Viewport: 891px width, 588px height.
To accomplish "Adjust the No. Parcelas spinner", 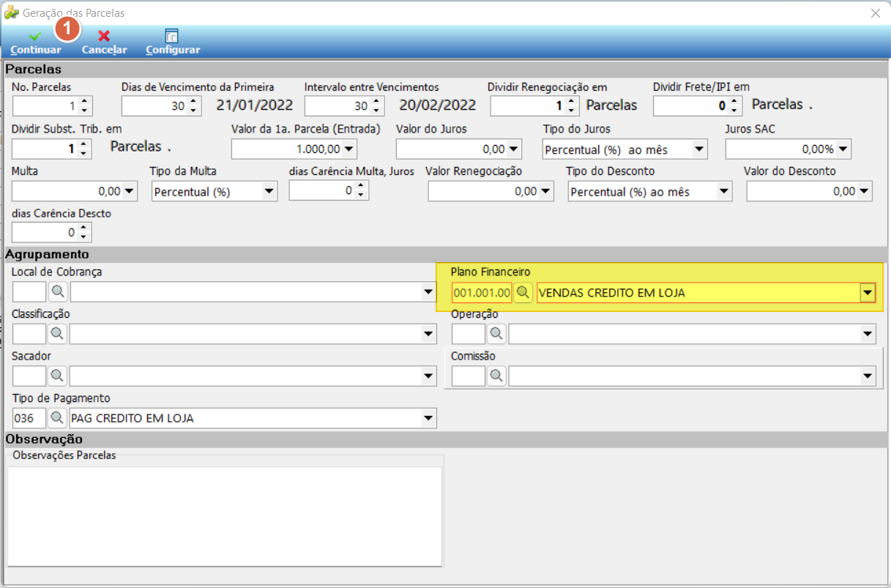I will click(x=85, y=106).
